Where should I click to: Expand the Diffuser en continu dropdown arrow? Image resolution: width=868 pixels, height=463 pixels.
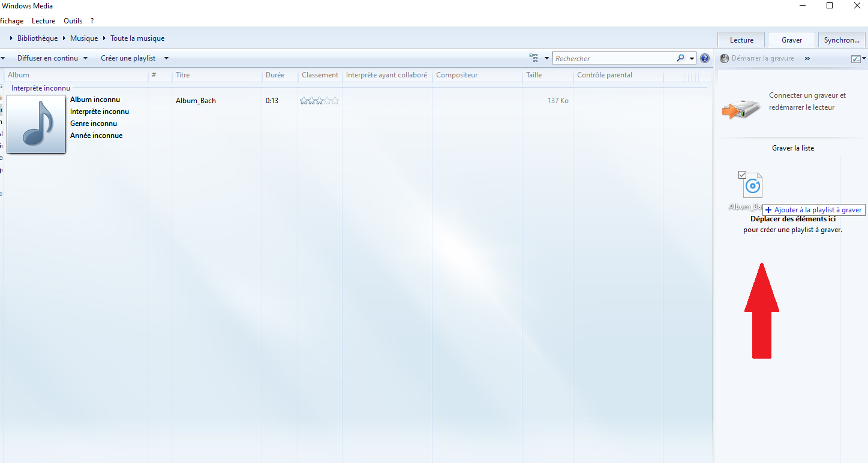coord(85,58)
